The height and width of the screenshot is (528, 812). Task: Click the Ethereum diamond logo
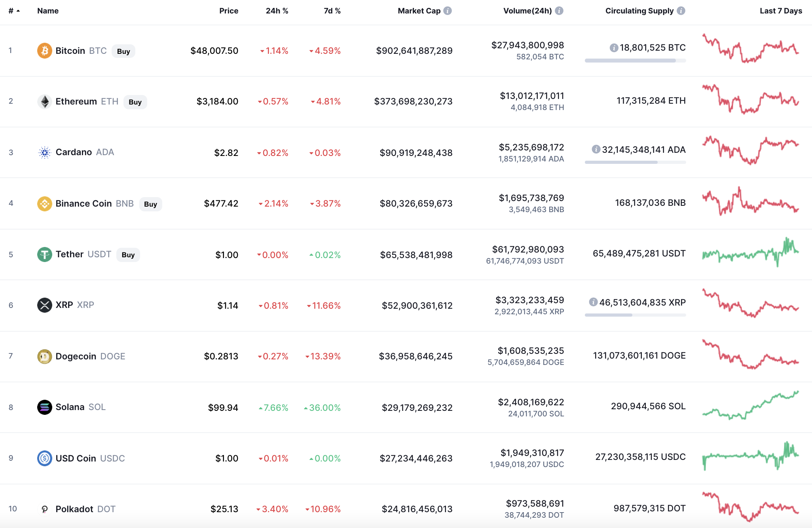point(45,102)
